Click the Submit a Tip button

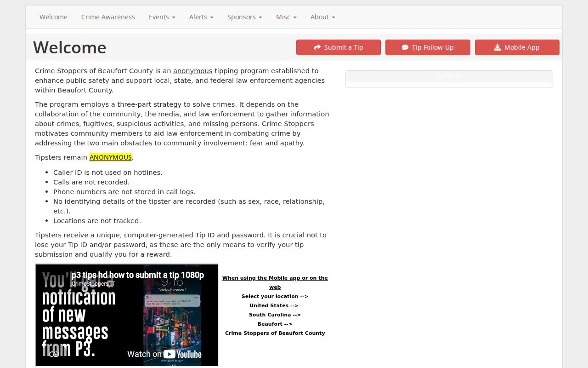pyautogui.click(x=339, y=47)
